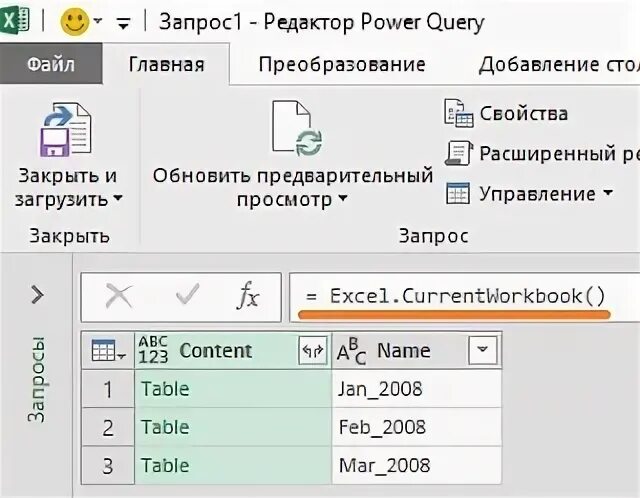Expand the Запросы pane chevron
640x498 pixels.
coord(37,295)
